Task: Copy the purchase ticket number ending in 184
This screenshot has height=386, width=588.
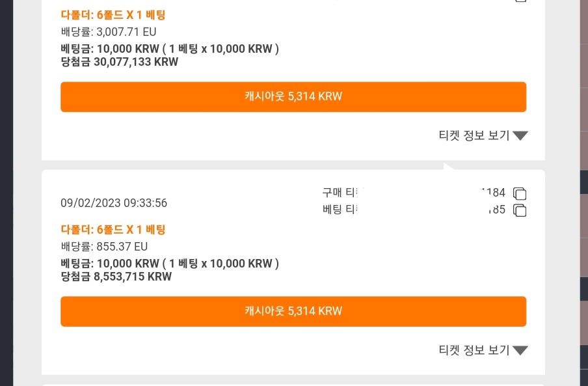Action: pyautogui.click(x=520, y=193)
